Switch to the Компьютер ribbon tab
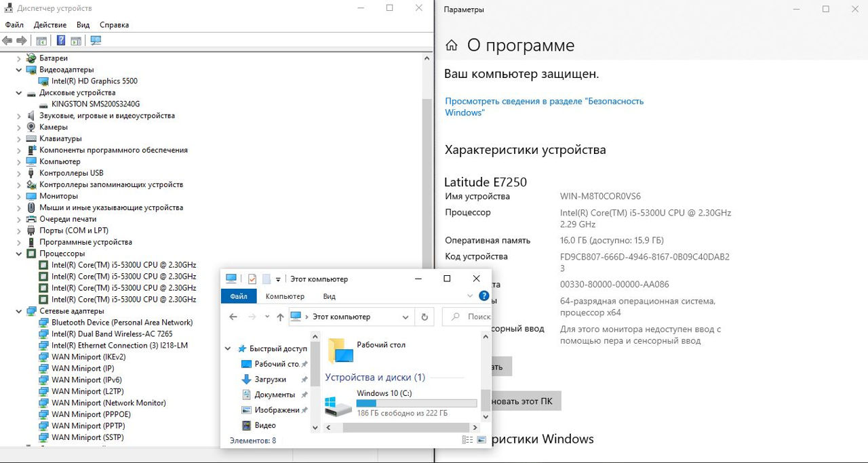Screen dimensions: 868x463 click(x=285, y=296)
